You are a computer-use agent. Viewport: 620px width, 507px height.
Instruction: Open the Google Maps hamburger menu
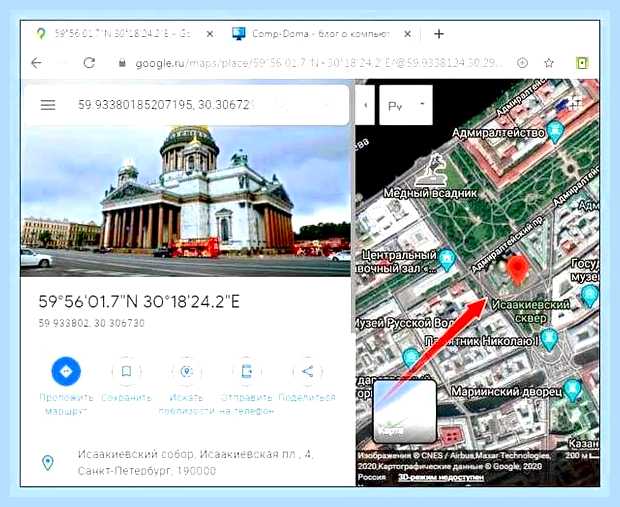coord(48,105)
